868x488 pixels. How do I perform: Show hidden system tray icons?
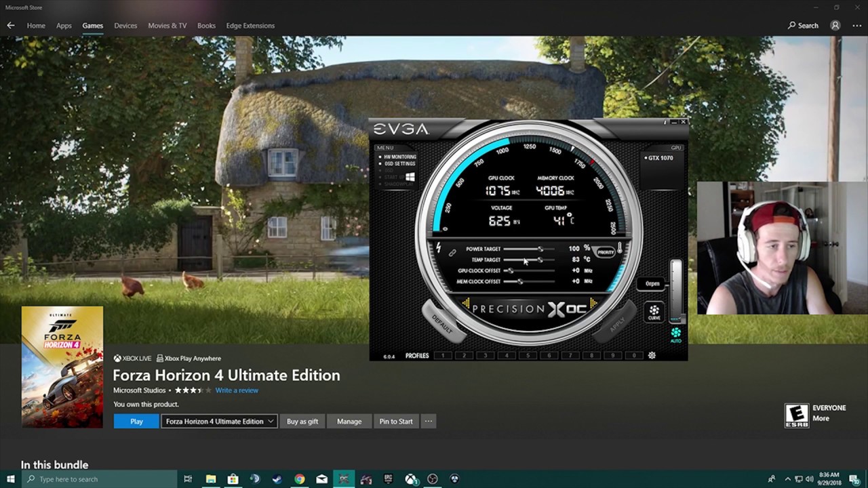pyautogui.click(x=787, y=479)
